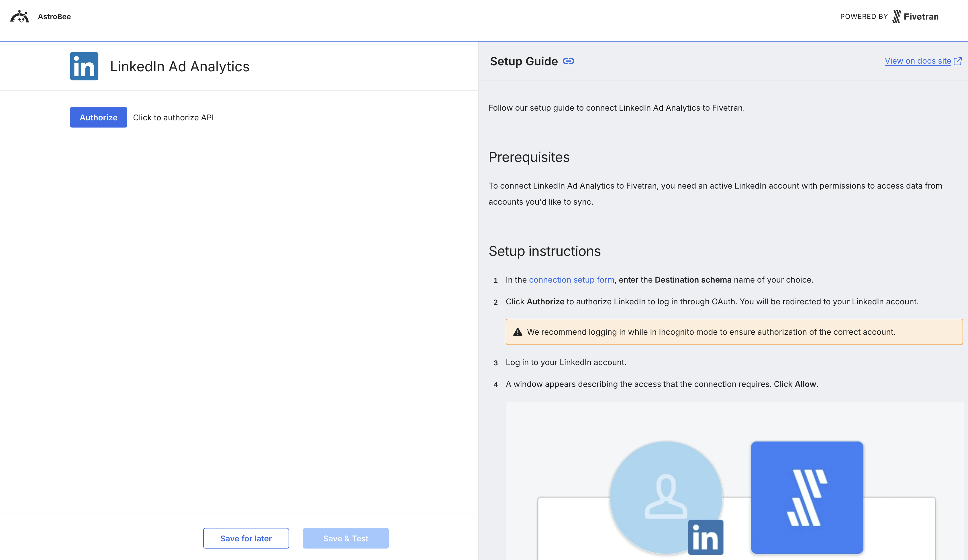
Task: Click the warning triangle in the Incognito notice
Action: 518,332
